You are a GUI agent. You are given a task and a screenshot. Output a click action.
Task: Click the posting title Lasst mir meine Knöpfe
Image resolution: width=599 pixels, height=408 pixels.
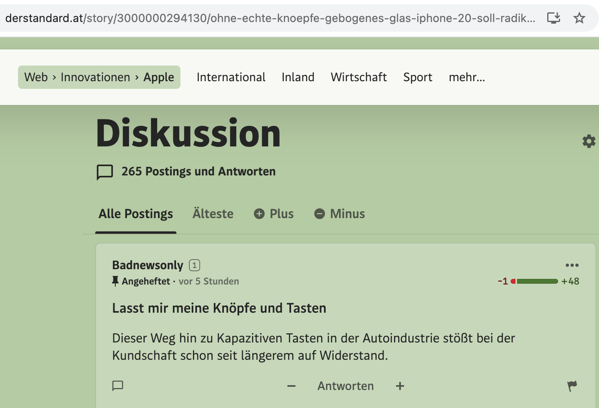pos(219,308)
